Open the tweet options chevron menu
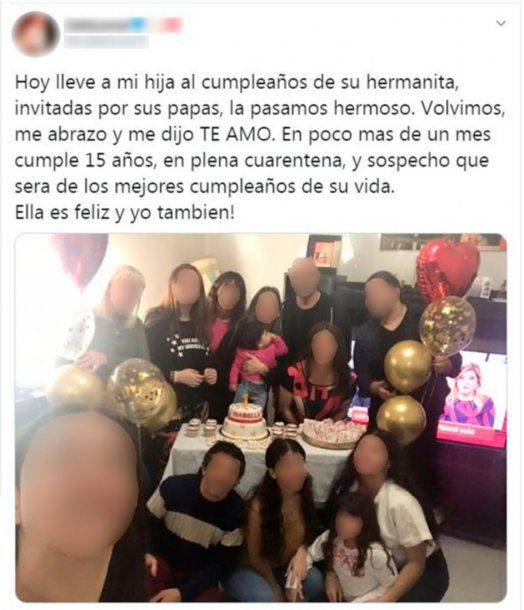 click(x=501, y=23)
